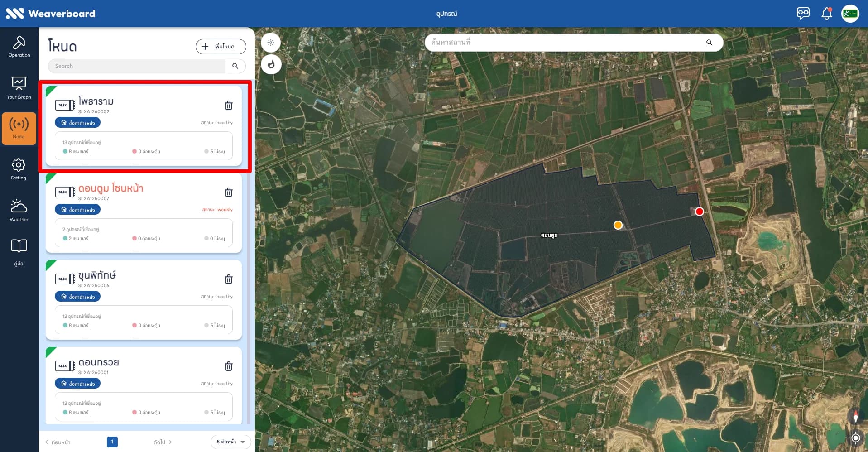Click the locate-me button on map
The image size is (868, 452).
855,438
